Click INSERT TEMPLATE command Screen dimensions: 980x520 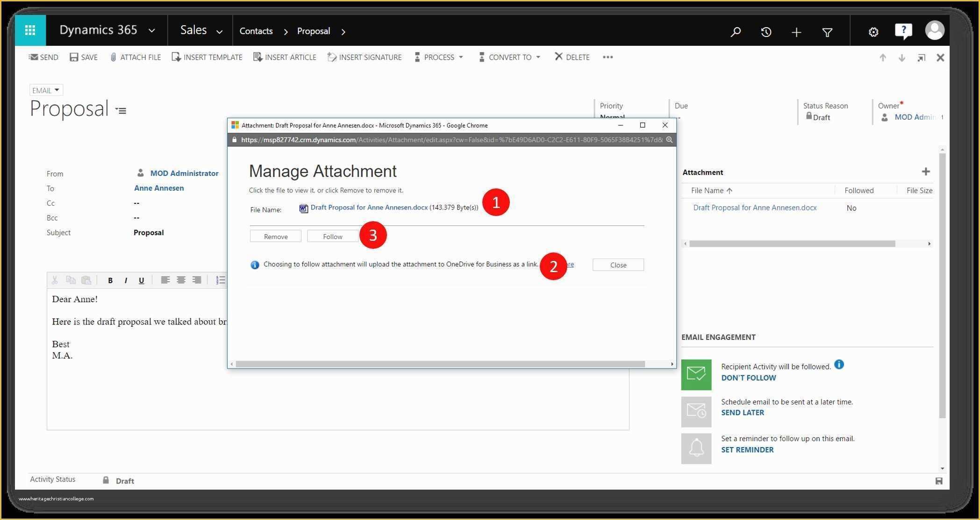207,57
